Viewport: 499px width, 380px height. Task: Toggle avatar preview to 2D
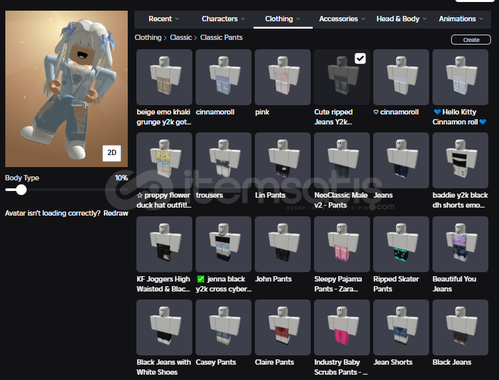click(x=112, y=153)
